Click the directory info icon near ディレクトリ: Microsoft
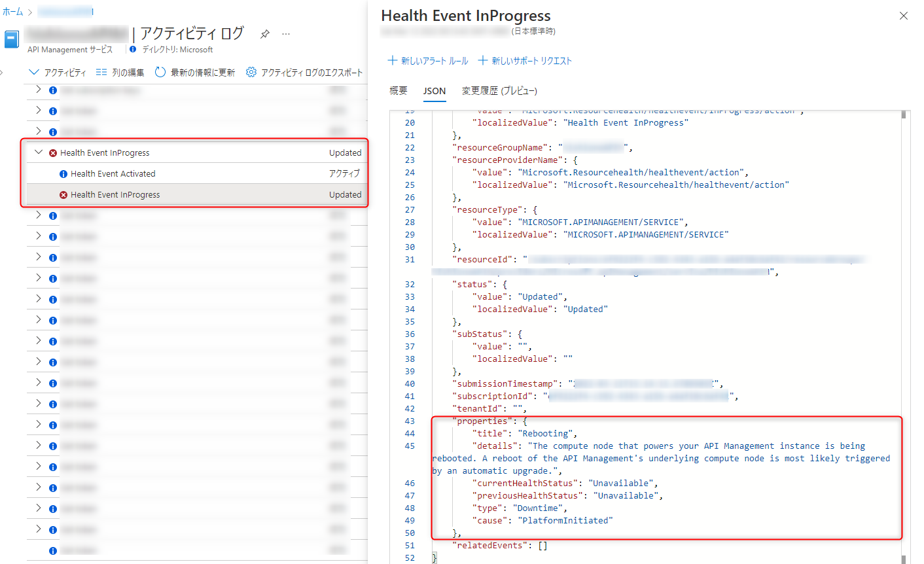This screenshot has width=924, height=564. click(x=132, y=49)
